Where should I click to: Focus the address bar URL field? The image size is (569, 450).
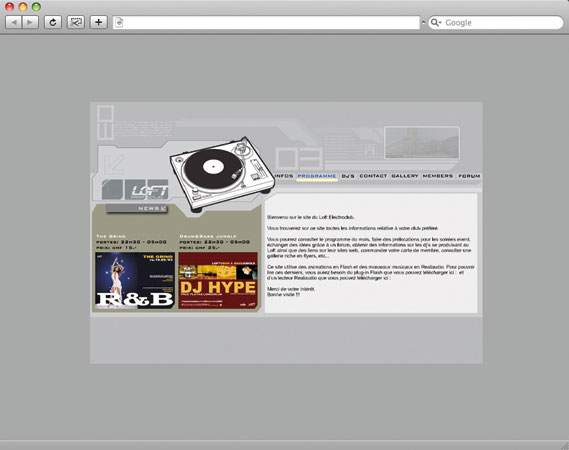(x=266, y=22)
